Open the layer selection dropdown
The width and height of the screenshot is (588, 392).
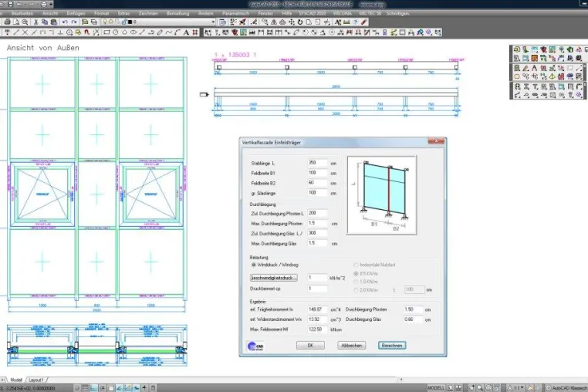213,22
